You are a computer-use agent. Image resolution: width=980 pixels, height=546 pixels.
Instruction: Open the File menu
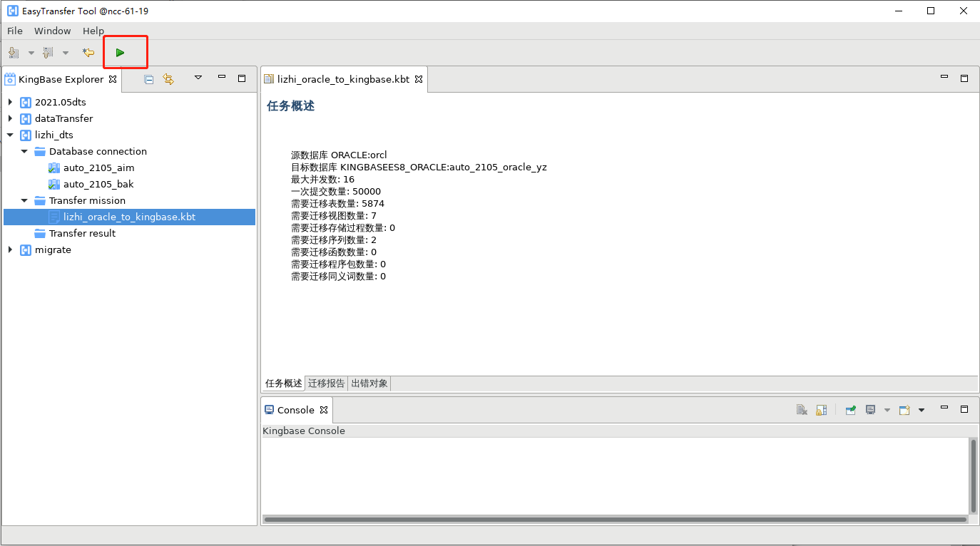(x=15, y=31)
